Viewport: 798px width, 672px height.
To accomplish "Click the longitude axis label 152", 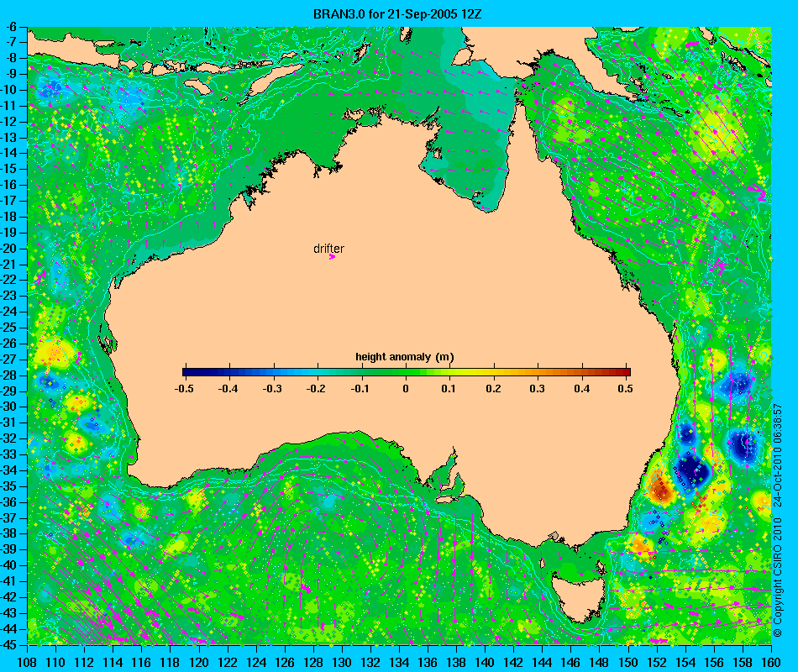I will point(657,662).
